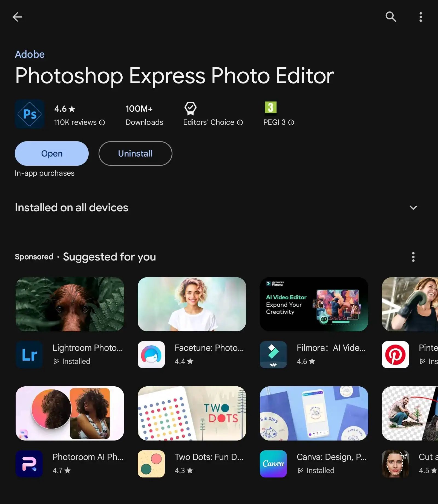The image size is (438, 504).
Task: Open the top-right three-dot overflow menu
Action: (x=420, y=17)
